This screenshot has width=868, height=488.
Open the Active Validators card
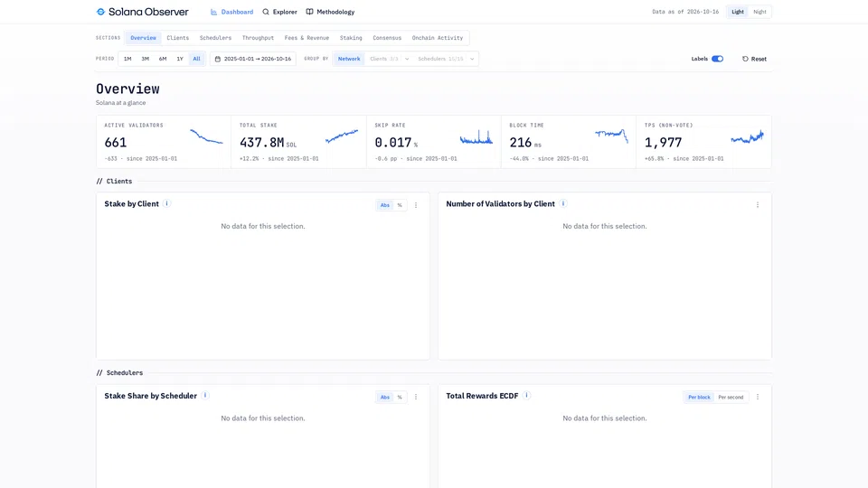coord(164,142)
